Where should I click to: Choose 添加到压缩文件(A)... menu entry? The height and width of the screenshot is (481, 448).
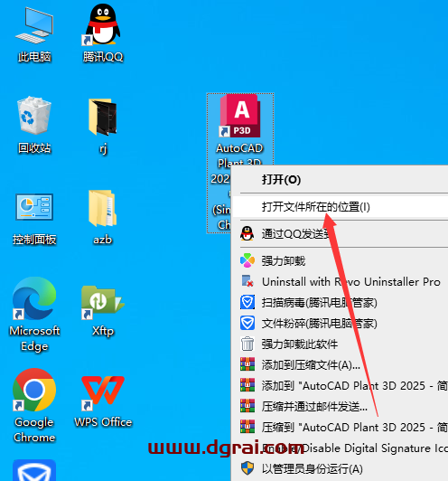(341, 364)
